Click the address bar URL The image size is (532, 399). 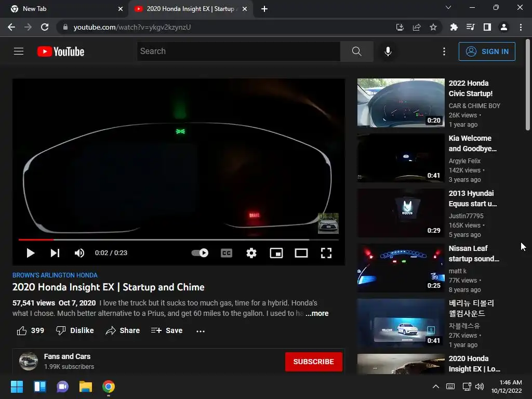132,27
